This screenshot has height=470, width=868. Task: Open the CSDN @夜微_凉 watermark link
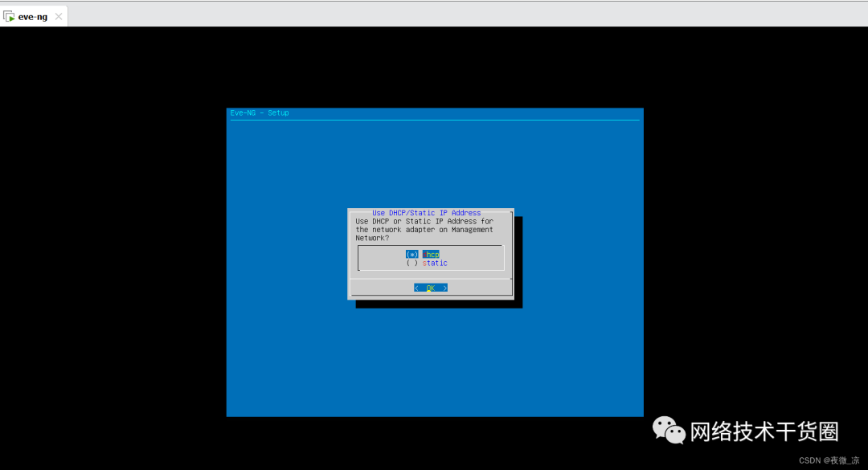pyautogui.click(x=830, y=461)
